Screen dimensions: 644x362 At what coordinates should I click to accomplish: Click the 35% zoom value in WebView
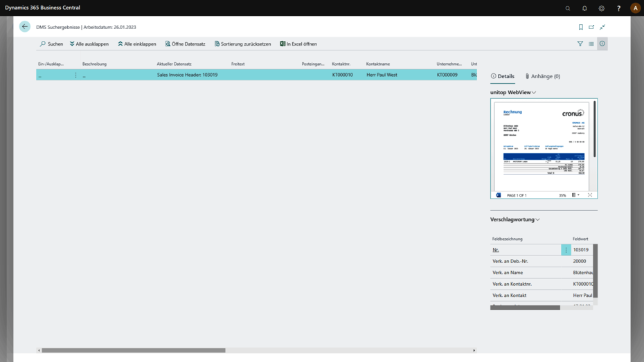[562, 195]
